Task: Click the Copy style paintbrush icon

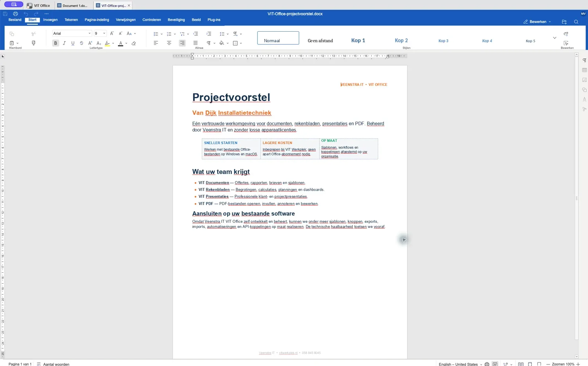Action: (x=33, y=43)
